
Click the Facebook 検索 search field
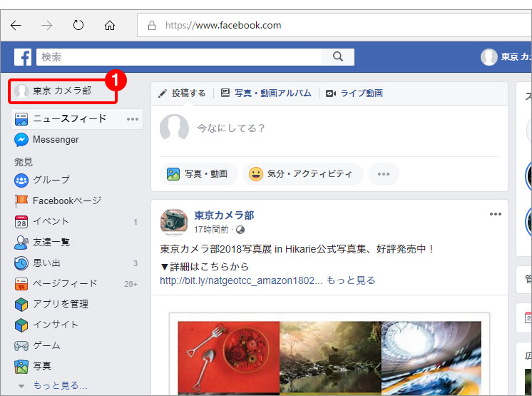coord(179,56)
